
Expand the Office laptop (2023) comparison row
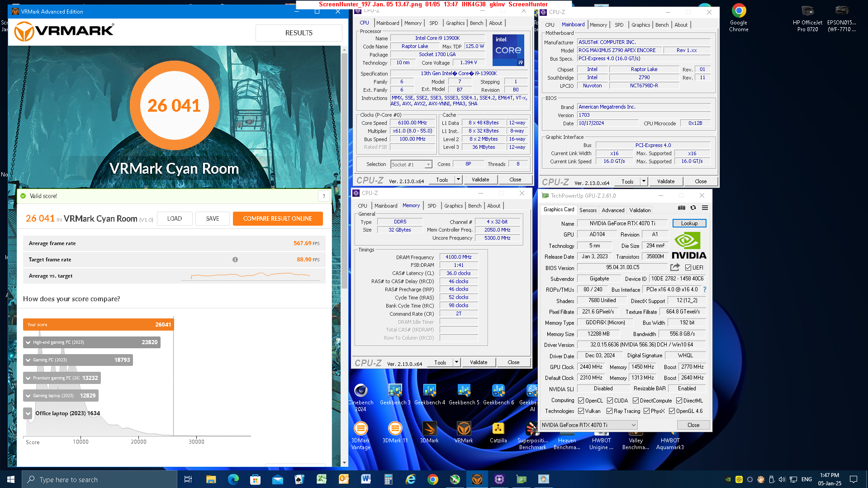28,413
